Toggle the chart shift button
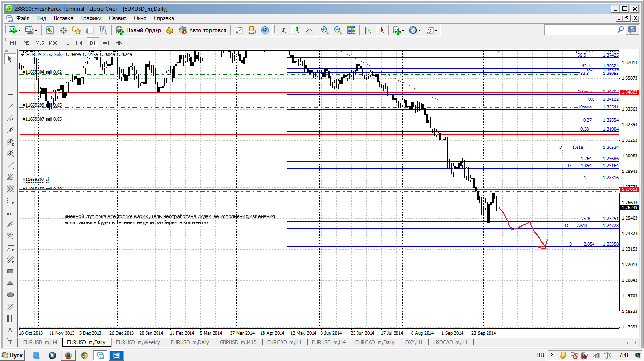 (381, 30)
